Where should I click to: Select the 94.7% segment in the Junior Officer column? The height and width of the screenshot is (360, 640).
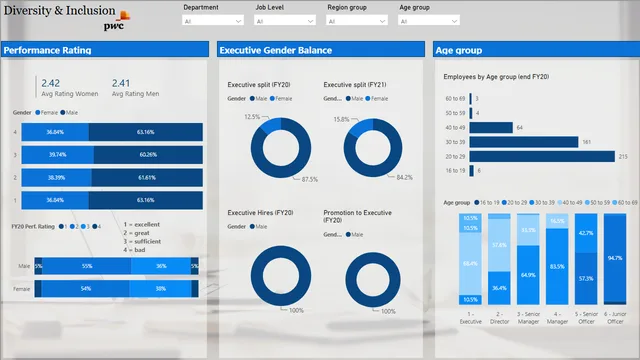click(615, 258)
